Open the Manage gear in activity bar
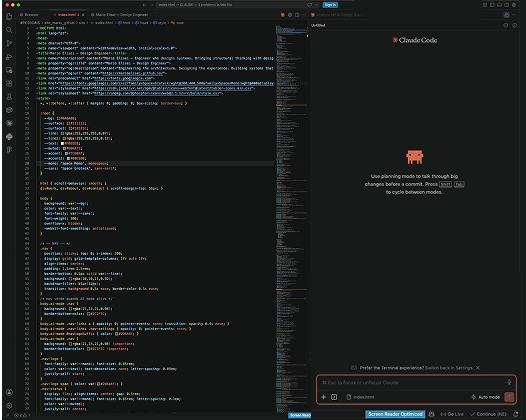Image resolution: width=526 pixels, height=420 pixels. 9,405
